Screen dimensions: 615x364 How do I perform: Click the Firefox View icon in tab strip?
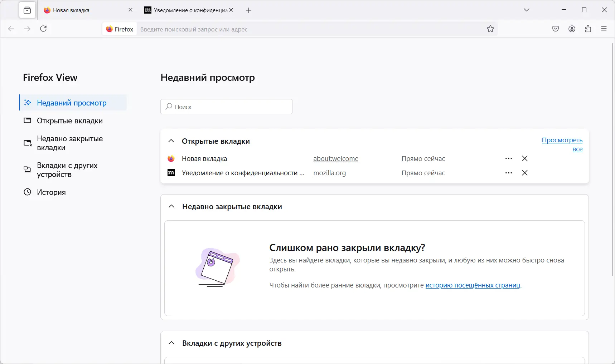pos(27,10)
